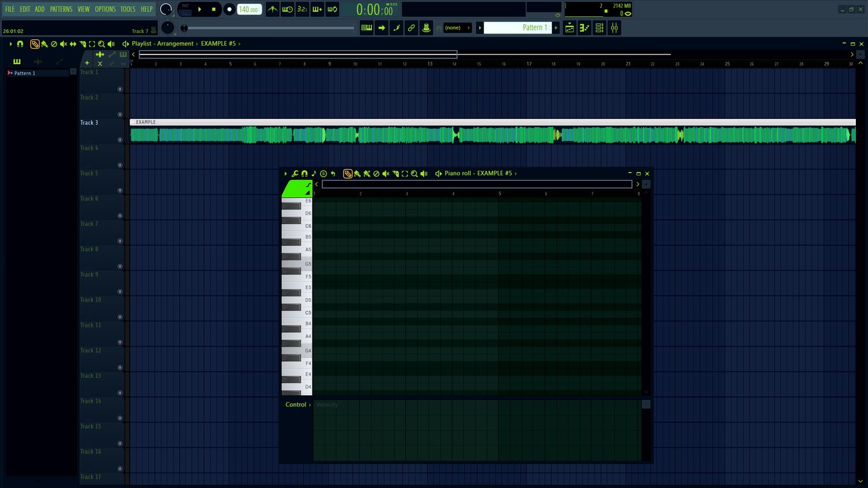
Task: Switch Pat/Song mode toggle
Action: point(185,9)
